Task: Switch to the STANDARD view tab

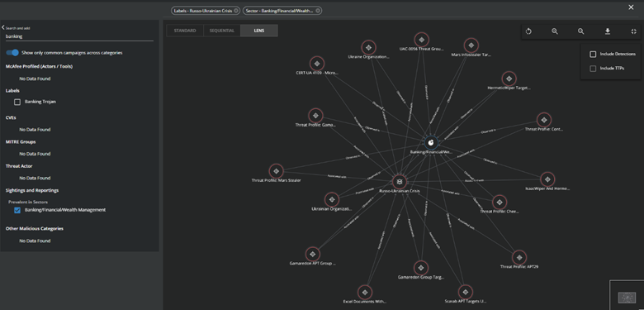Action: tap(185, 31)
